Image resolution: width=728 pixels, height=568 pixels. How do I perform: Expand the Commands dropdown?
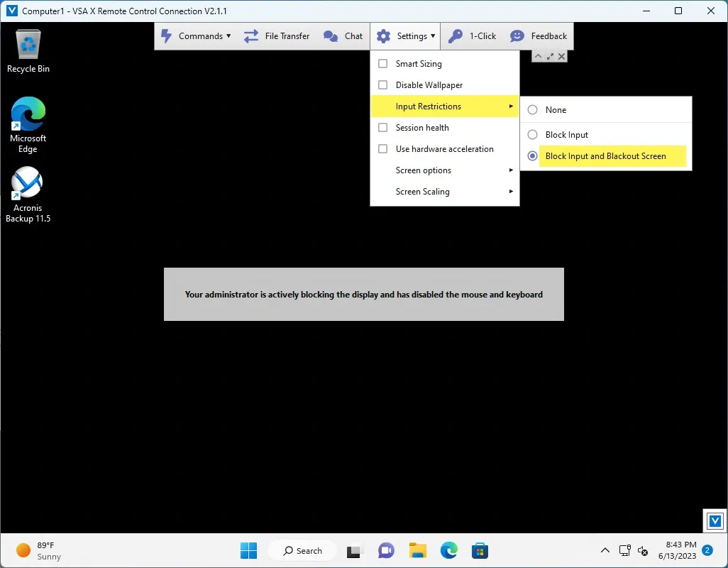pyautogui.click(x=196, y=36)
